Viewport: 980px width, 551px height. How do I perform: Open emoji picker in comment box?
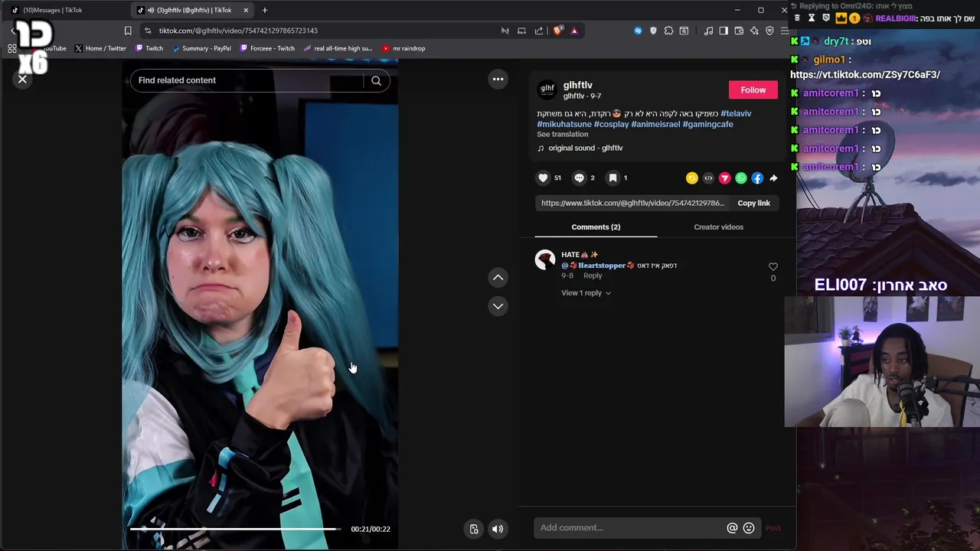coord(749,528)
